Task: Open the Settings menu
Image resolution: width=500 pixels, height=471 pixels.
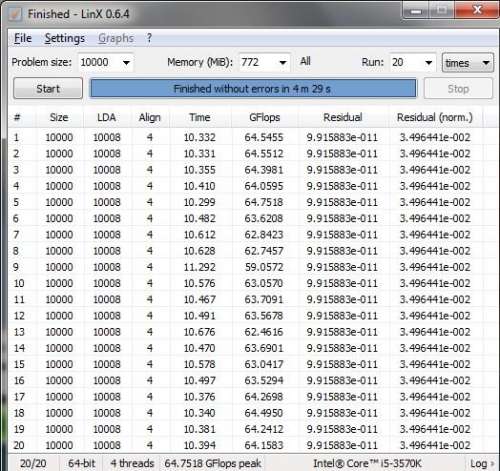Action: 65,38
